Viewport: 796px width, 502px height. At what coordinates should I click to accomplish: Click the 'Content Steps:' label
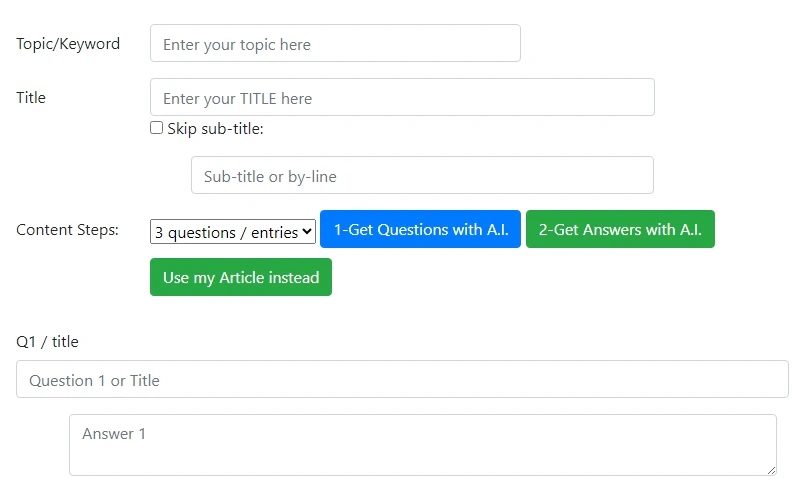[x=67, y=230]
